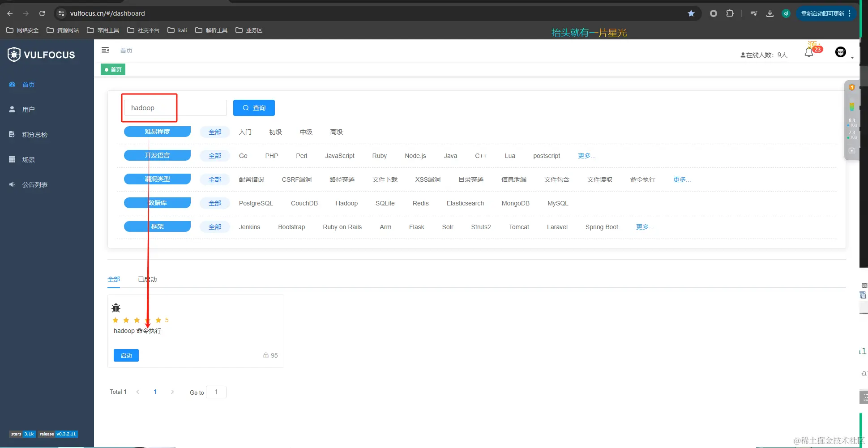Click the 开发语言 category label

tap(157, 155)
